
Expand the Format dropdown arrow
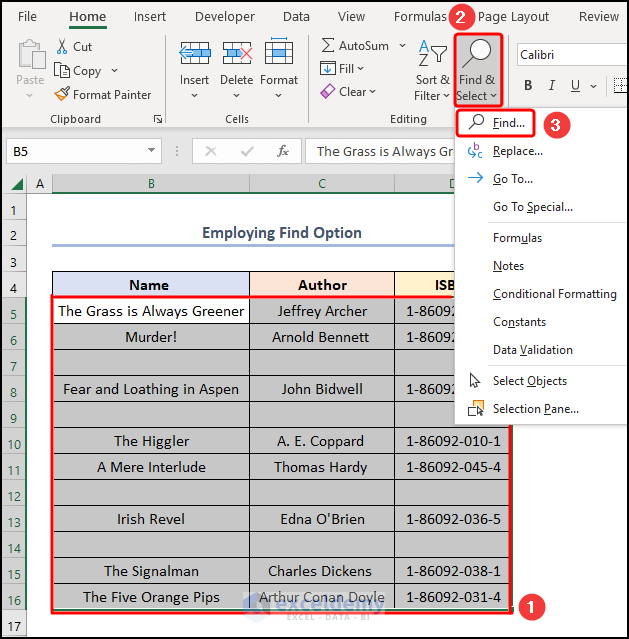(278, 96)
